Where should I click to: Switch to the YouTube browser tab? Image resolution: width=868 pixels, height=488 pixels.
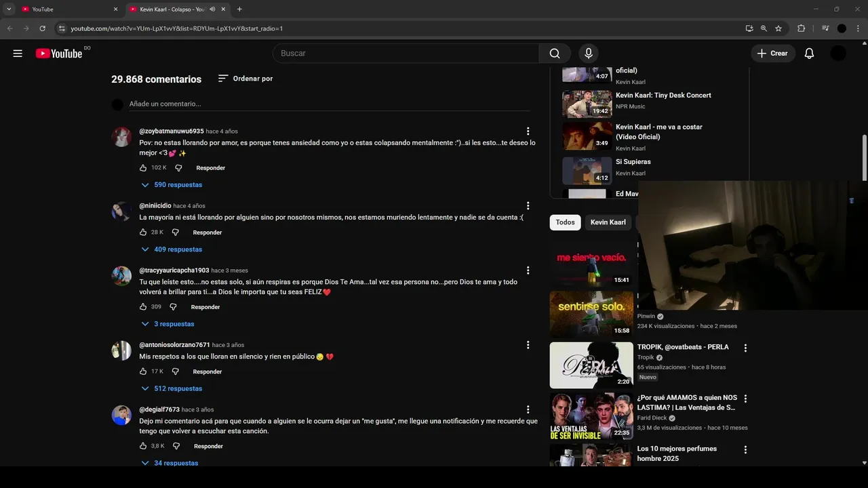pos(70,9)
